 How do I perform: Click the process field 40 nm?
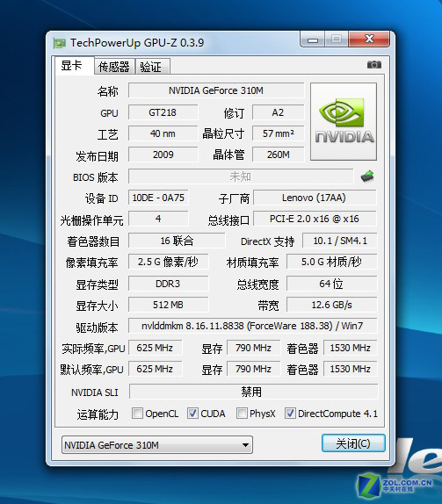(x=163, y=133)
